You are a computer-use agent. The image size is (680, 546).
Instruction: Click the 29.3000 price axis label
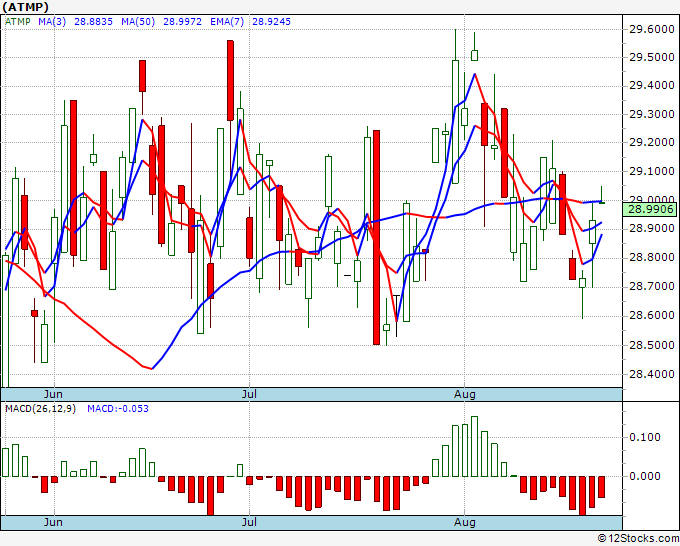pyautogui.click(x=651, y=114)
